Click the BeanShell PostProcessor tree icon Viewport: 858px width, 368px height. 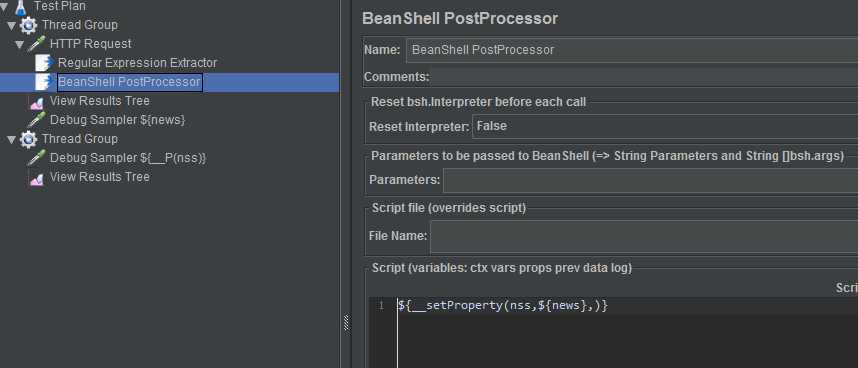pos(44,82)
